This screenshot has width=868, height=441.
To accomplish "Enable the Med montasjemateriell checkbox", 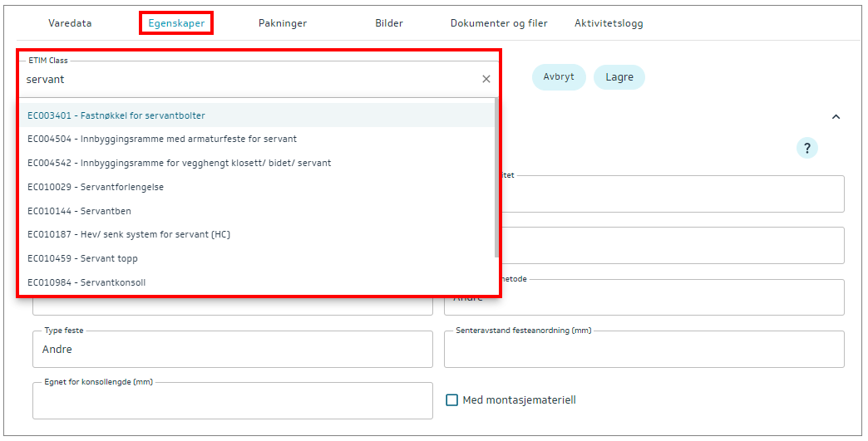I will [x=452, y=400].
